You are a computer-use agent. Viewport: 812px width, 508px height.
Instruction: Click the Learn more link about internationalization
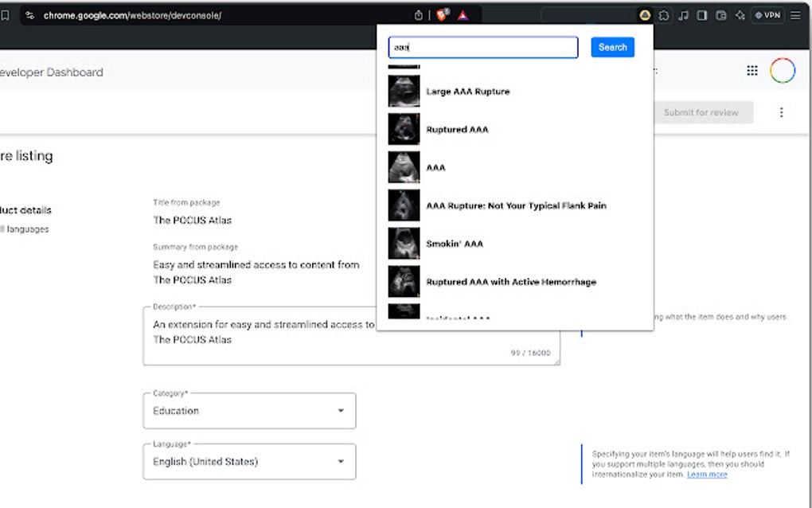(x=707, y=474)
